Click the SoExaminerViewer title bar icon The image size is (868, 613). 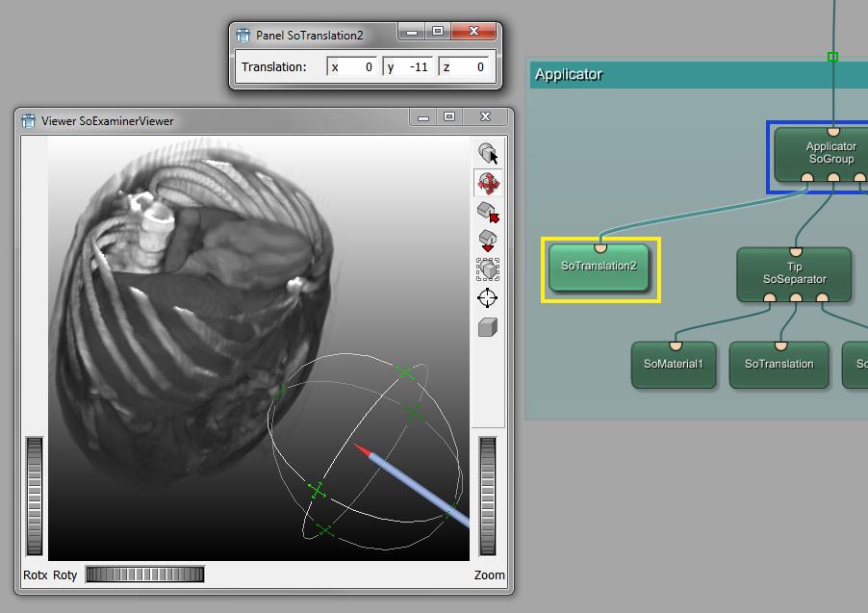(29, 120)
